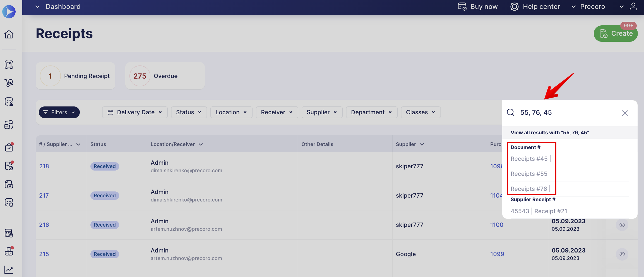Screen dimensions: 644x277
Task: Open receipt number 218
Action: (x=44, y=166)
